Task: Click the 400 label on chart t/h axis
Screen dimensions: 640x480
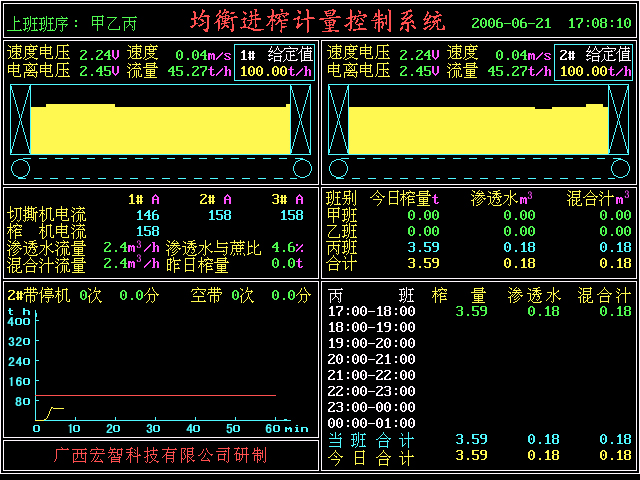Action: coord(19,321)
